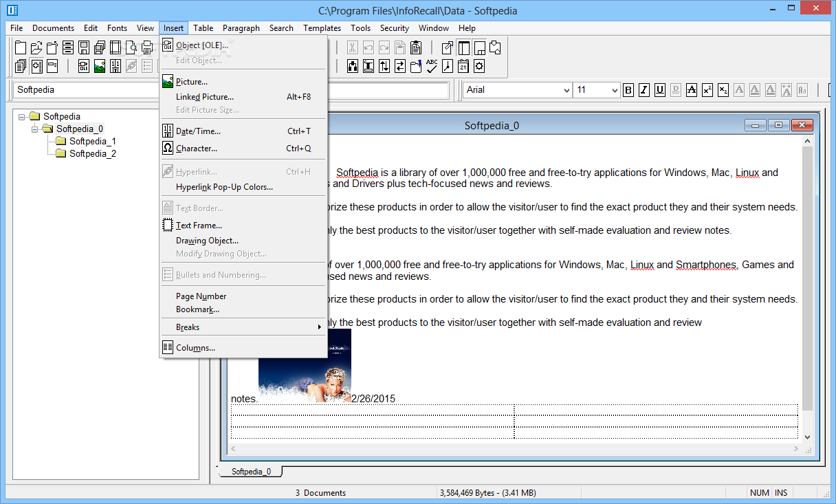Switch to the Softpedia_0 bottom tab
Image resolution: width=836 pixels, height=504 pixels.
coord(251,472)
